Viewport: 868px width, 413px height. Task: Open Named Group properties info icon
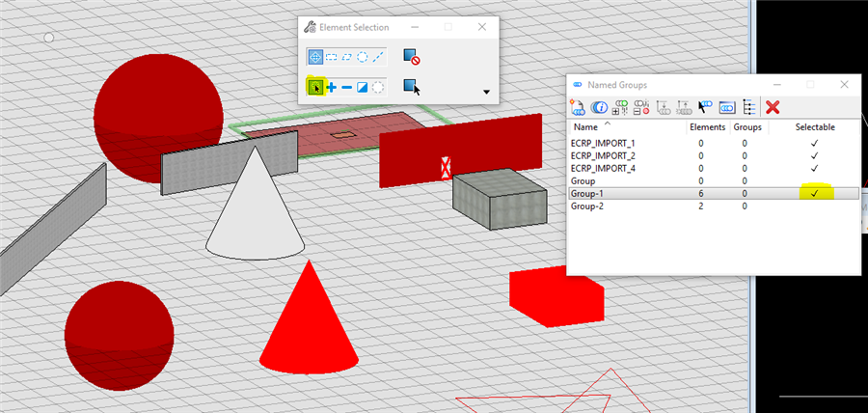599,107
